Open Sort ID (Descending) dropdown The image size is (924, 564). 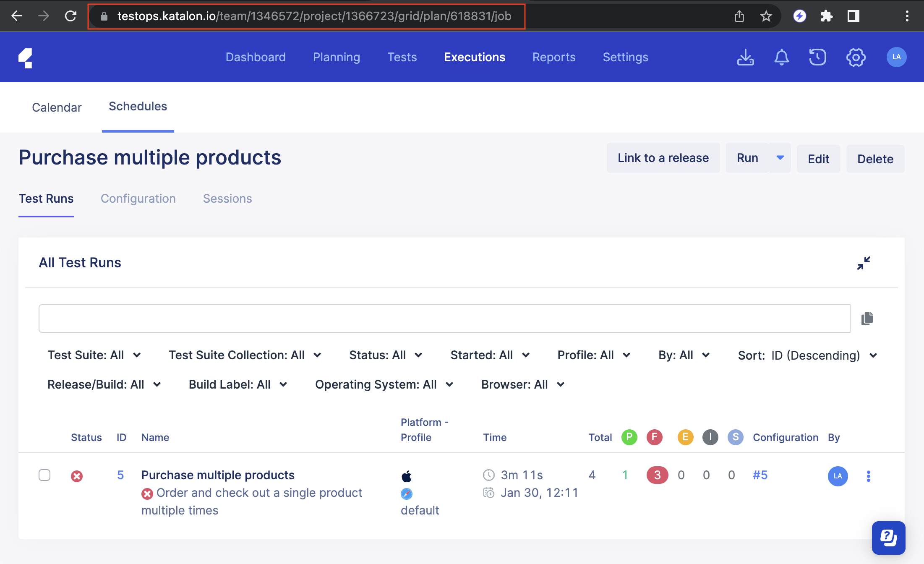807,355
